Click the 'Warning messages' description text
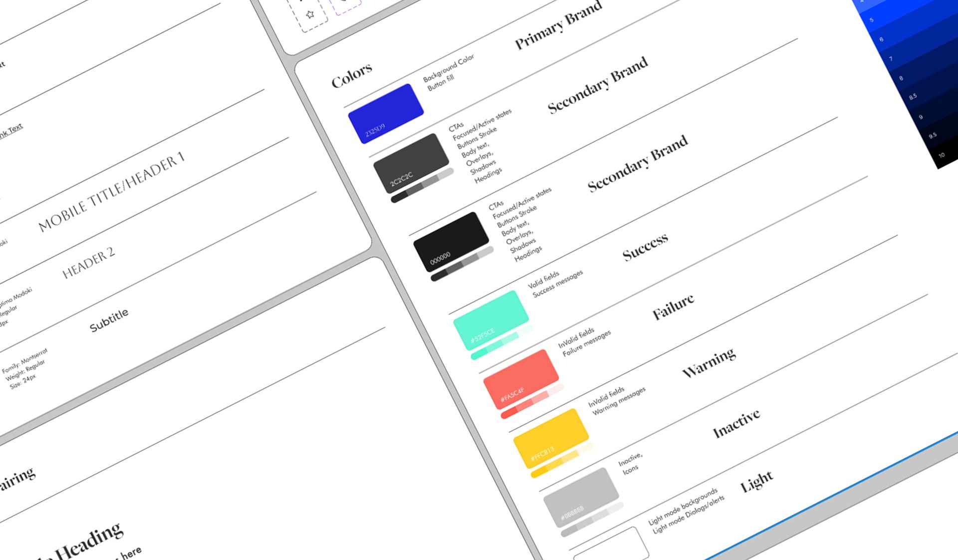The height and width of the screenshot is (560, 958). [x=619, y=400]
